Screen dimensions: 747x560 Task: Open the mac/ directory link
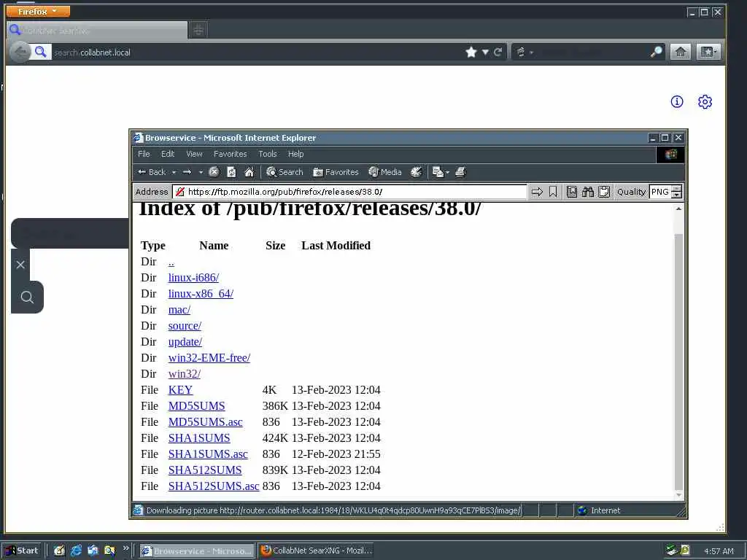point(179,310)
